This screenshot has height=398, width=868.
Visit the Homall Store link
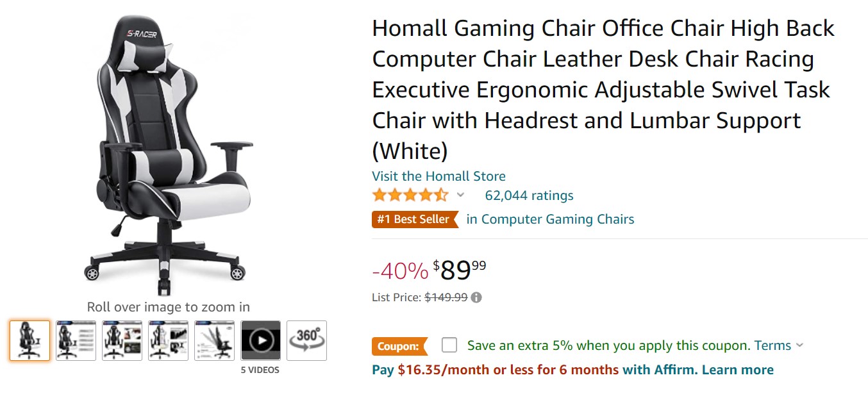(x=438, y=176)
